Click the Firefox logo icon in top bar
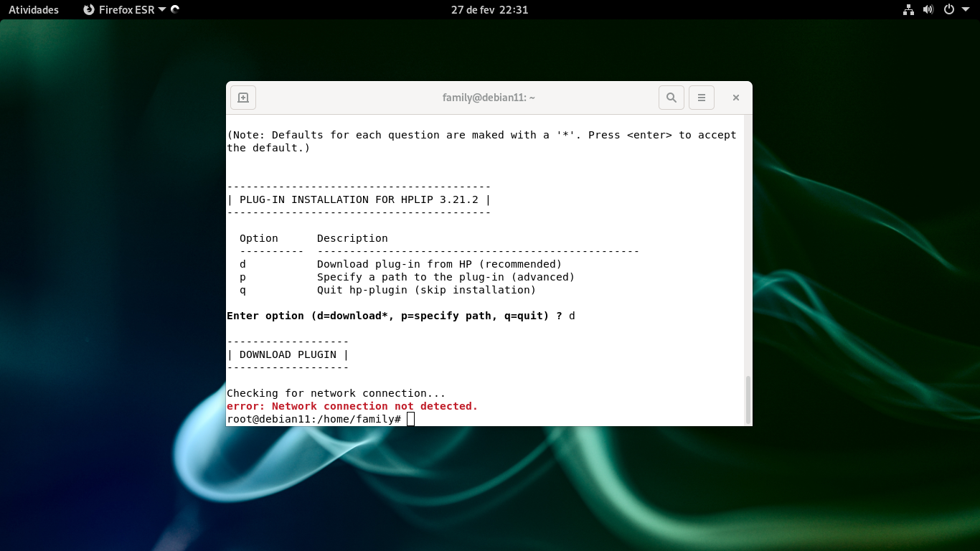The image size is (980, 551). pos(89,10)
